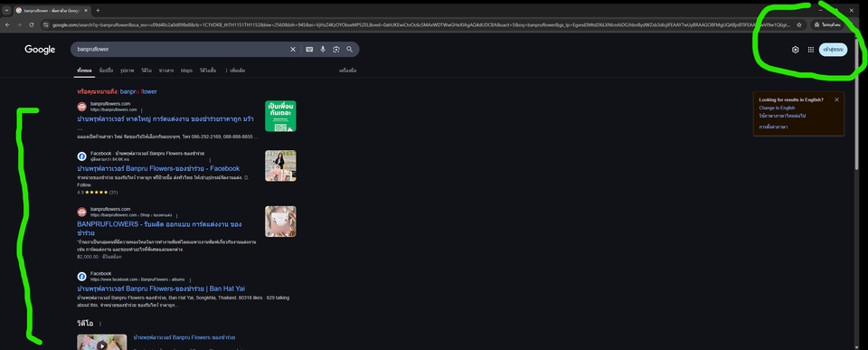This screenshot has height=350, width=868.
Task: Open the on-screen keyboard input tool
Action: (309, 49)
